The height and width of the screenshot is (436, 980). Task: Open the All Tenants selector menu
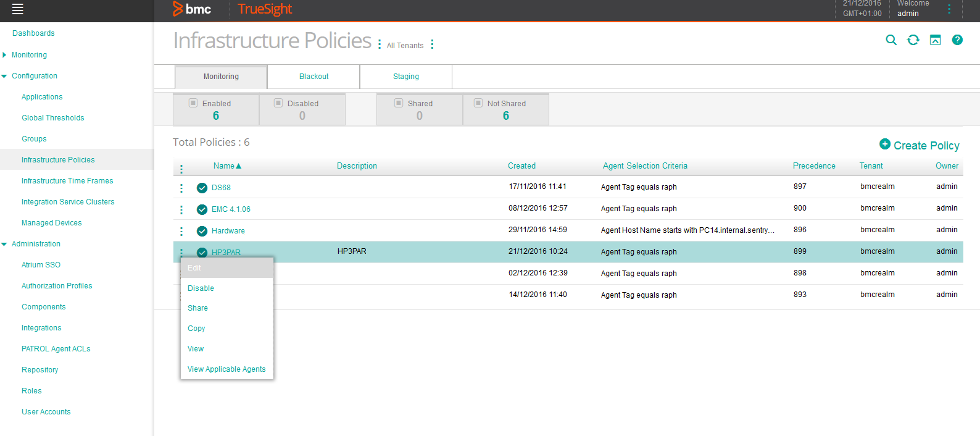[432, 44]
